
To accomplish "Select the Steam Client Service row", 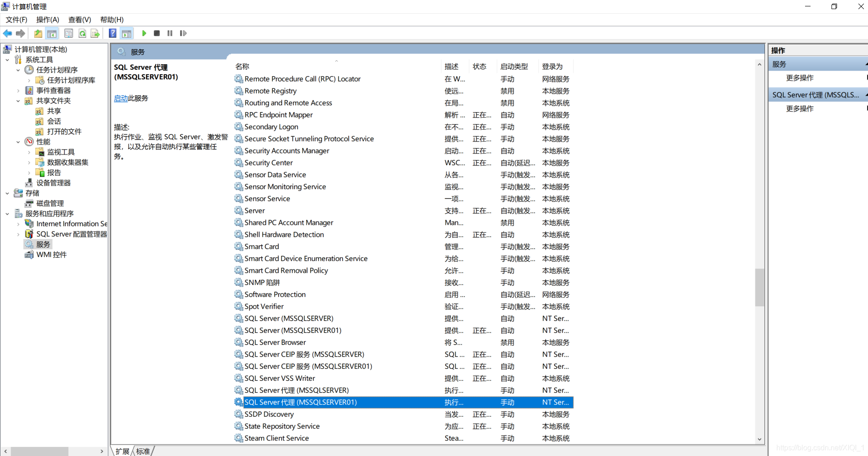I will coord(404,438).
